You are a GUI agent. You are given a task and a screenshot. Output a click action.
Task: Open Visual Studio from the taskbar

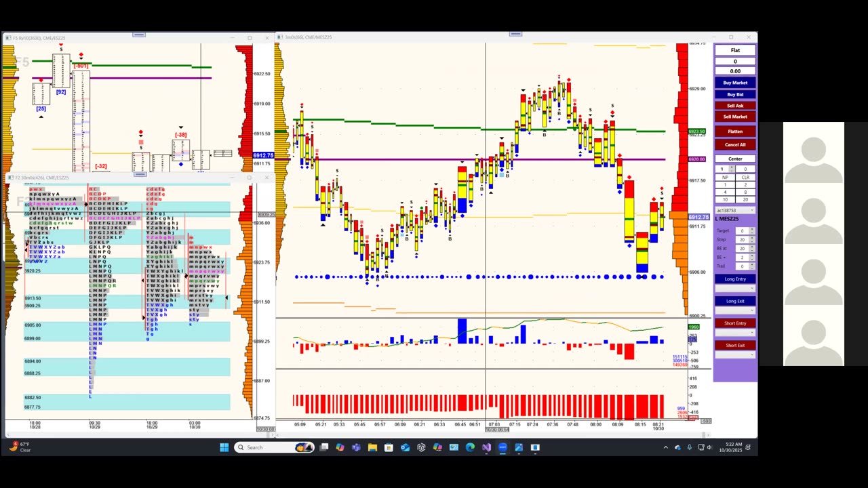486,447
